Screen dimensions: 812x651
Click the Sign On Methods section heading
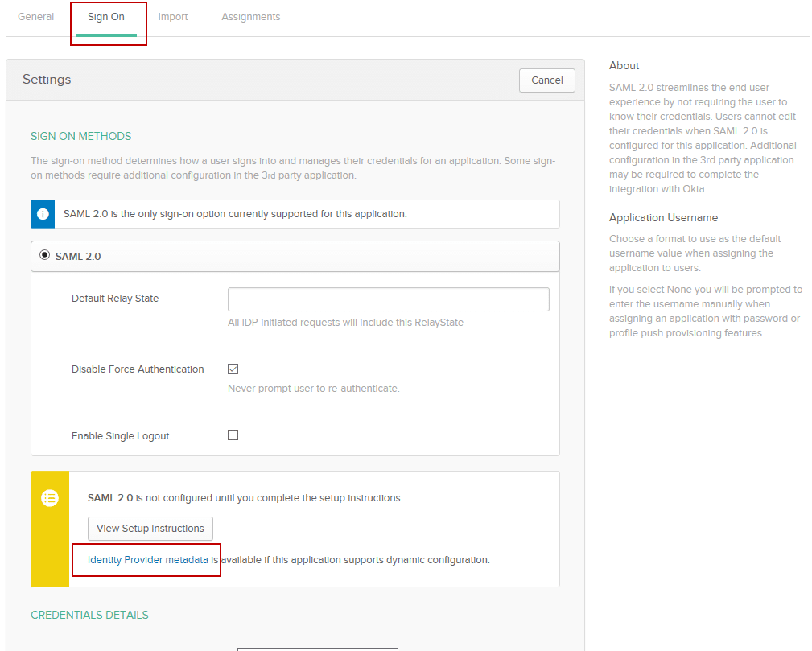click(x=80, y=136)
